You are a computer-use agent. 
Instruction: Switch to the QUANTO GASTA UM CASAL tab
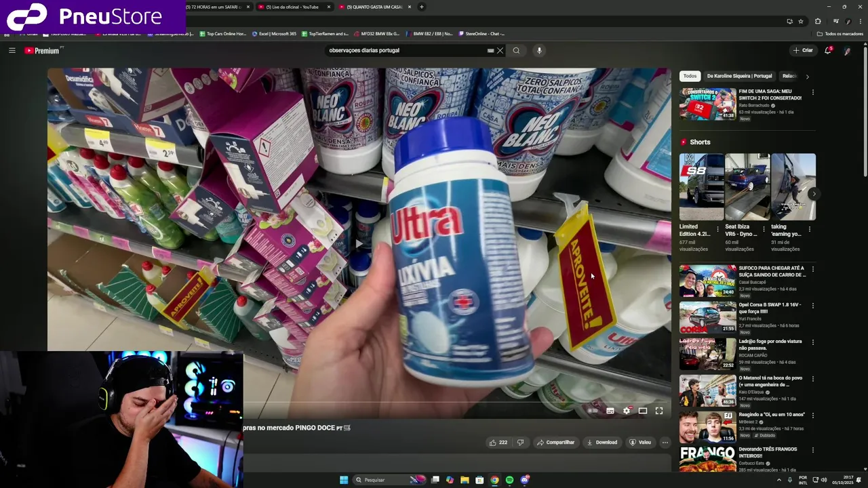tap(374, 7)
